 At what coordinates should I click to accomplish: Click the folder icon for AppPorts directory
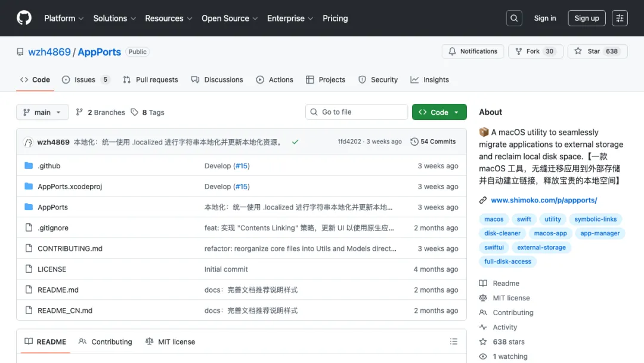29,207
